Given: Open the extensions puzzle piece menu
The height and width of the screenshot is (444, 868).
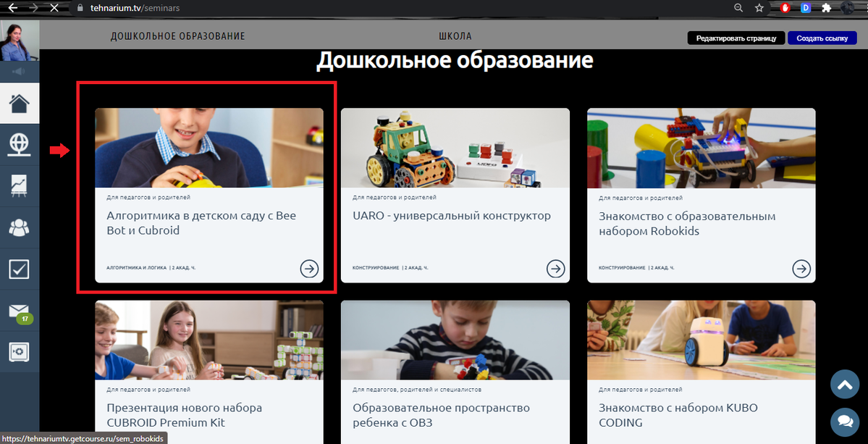Looking at the screenshot, I should tap(826, 8).
